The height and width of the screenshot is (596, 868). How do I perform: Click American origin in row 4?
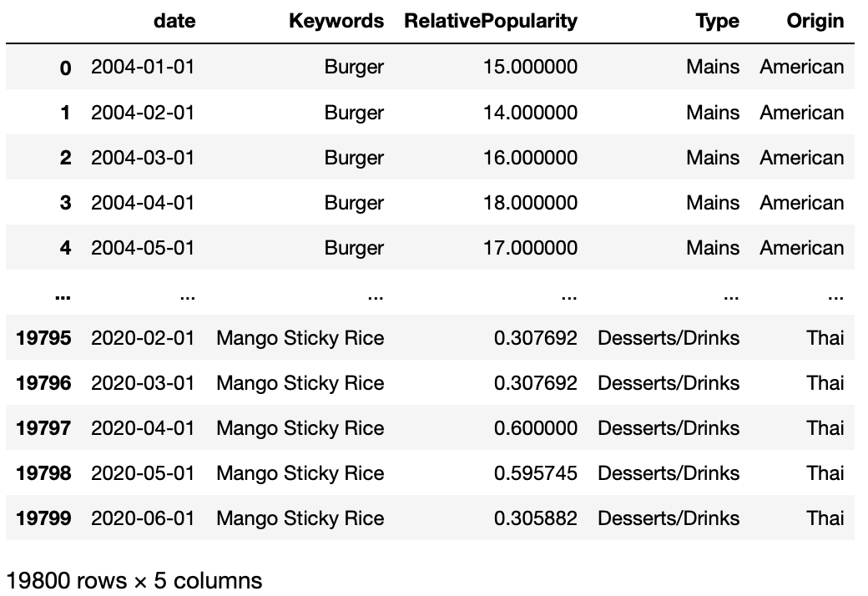801,248
